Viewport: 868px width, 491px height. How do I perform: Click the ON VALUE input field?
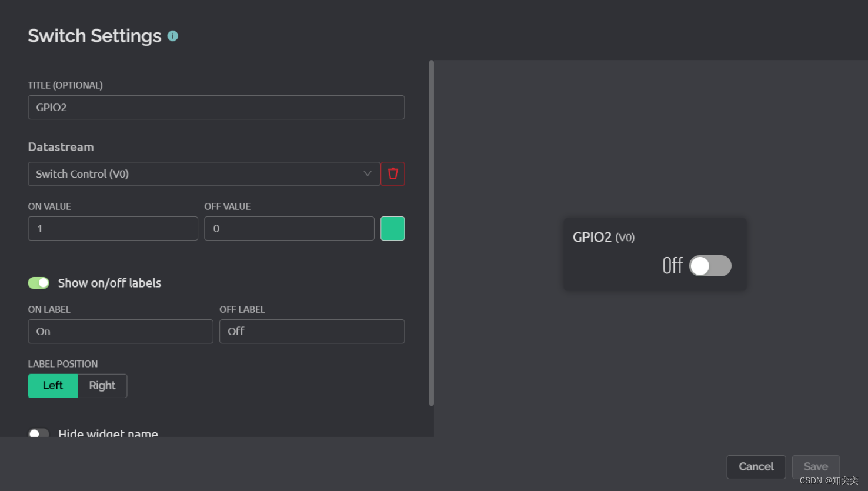point(113,229)
